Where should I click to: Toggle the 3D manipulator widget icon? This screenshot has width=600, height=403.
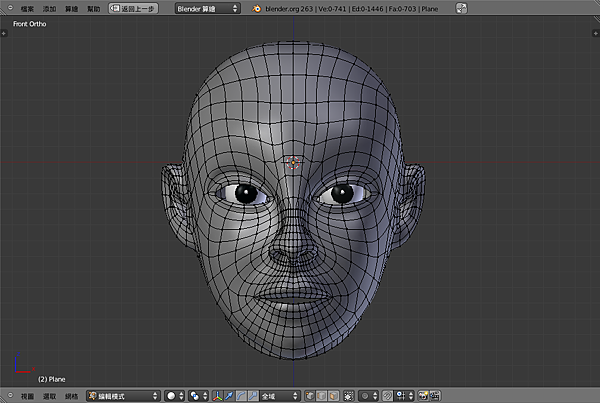(218, 395)
